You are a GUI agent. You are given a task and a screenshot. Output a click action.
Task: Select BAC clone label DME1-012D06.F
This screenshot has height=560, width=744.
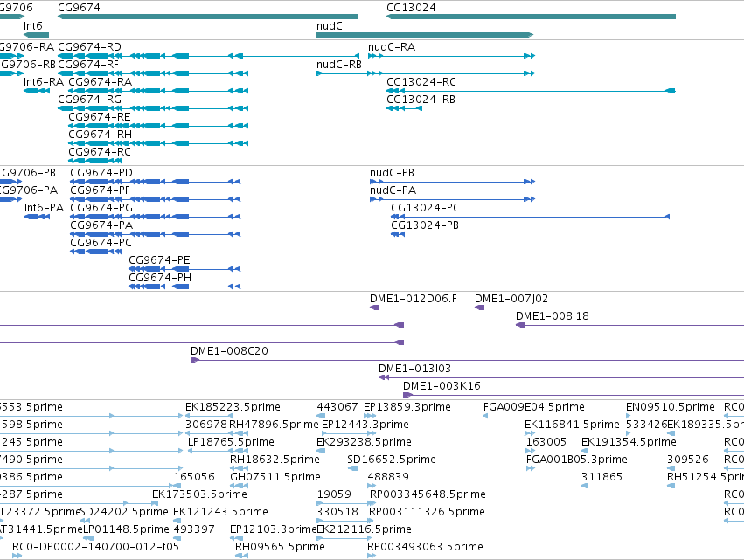[x=414, y=299]
